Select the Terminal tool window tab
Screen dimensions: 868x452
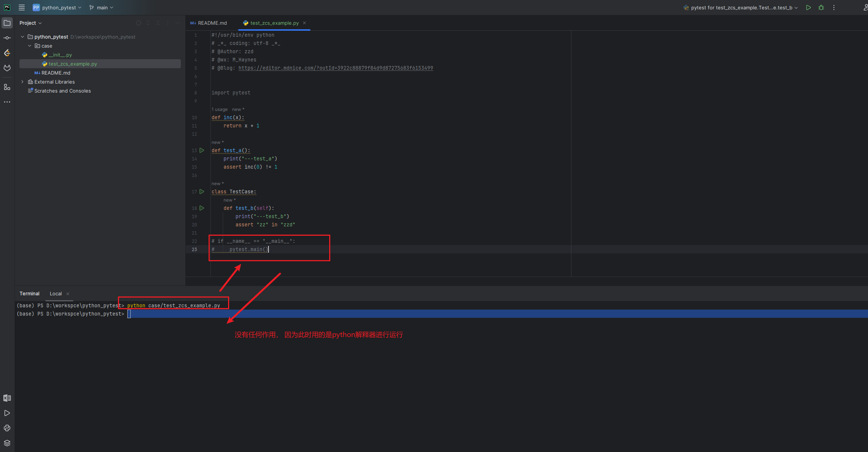pyautogui.click(x=29, y=293)
